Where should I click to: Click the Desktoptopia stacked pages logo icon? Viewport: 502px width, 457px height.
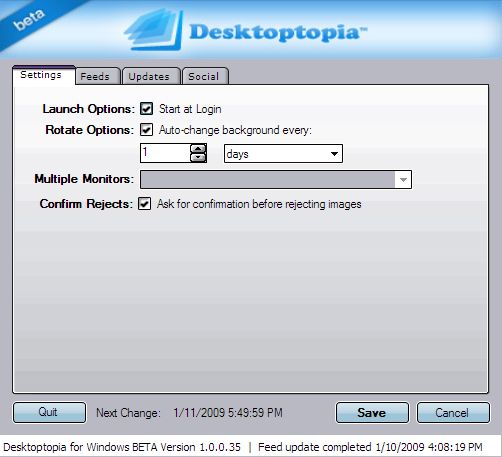[154, 30]
